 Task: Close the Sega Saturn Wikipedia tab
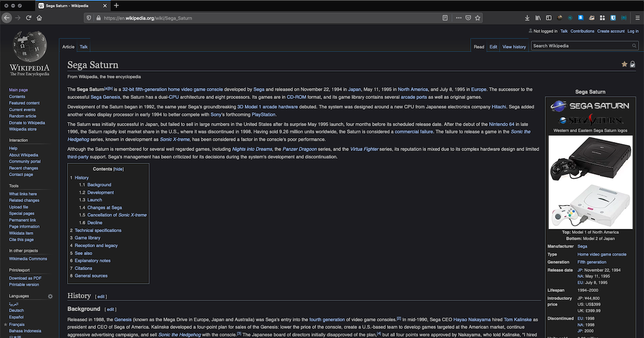click(105, 5)
